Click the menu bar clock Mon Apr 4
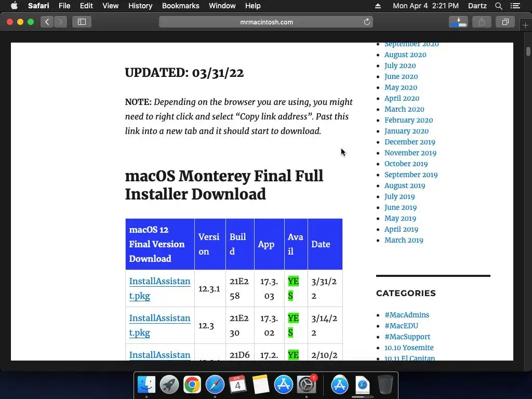 coord(425,6)
